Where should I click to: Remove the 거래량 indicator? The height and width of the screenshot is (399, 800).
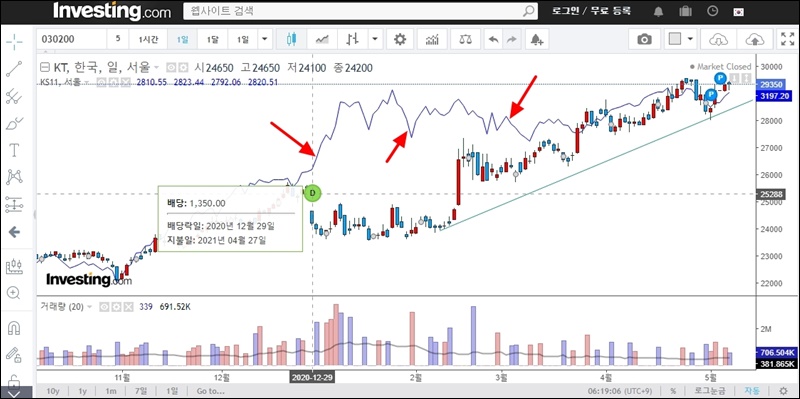coord(128,307)
